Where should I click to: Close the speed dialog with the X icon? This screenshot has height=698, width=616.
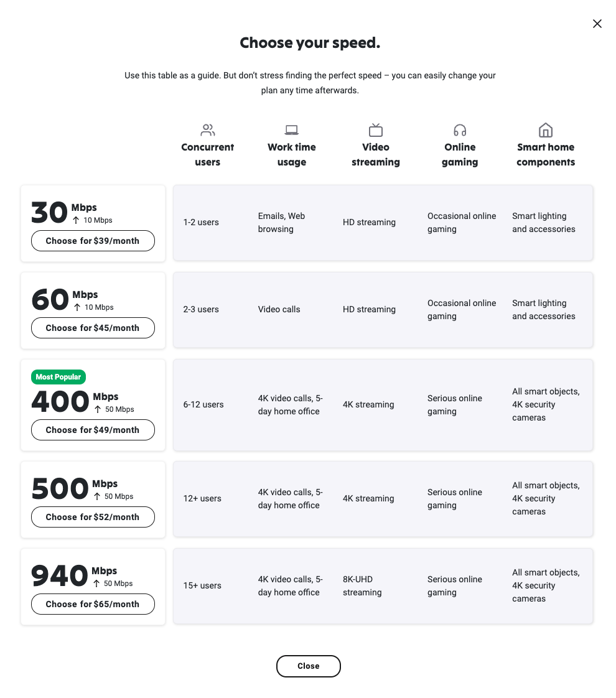pyautogui.click(x=597, y=24)
